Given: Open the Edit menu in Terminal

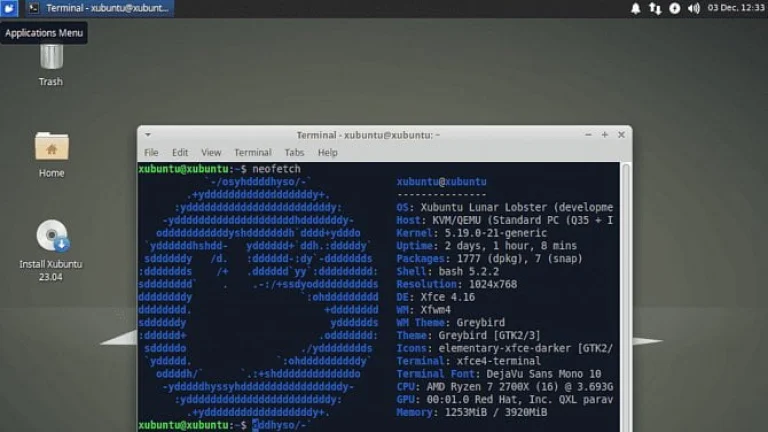Looking at the screenshot, I should [x=180, y=152].
